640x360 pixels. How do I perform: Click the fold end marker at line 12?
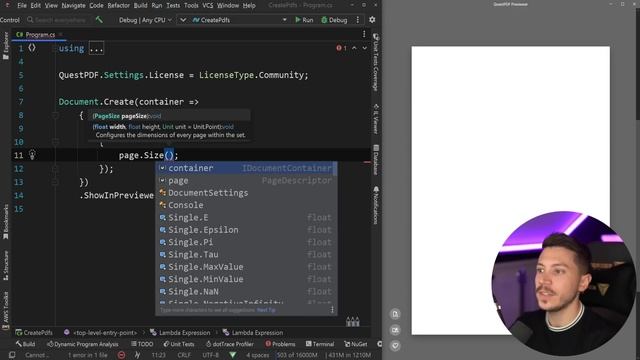pos(55,169)
